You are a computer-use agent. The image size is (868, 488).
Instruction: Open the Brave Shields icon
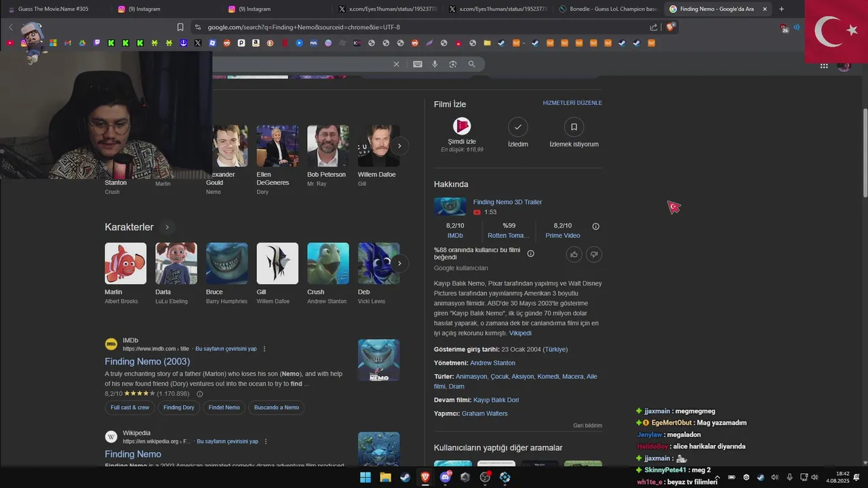pos(671,27)
